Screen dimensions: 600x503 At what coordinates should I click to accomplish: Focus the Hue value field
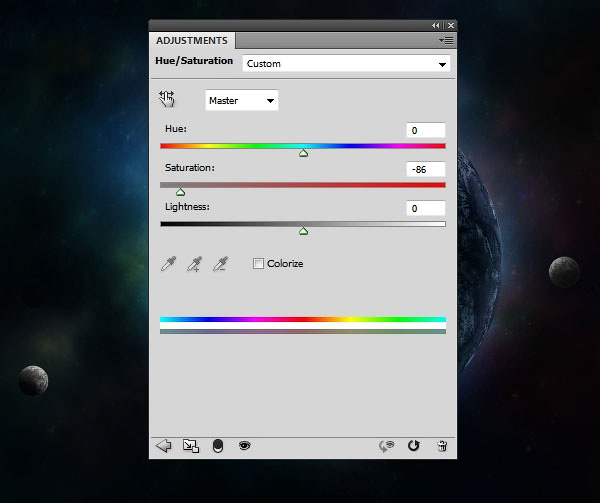pyautogui.click(x=426, y=130)
